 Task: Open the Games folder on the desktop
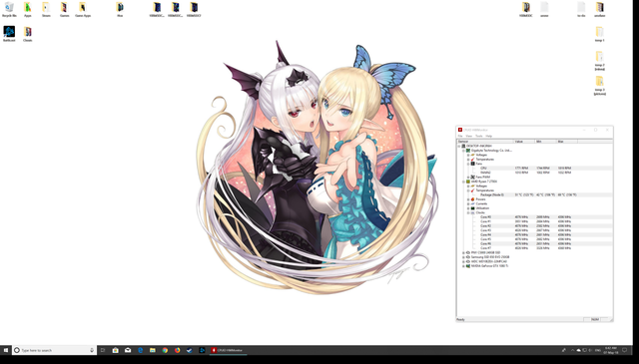64,9
